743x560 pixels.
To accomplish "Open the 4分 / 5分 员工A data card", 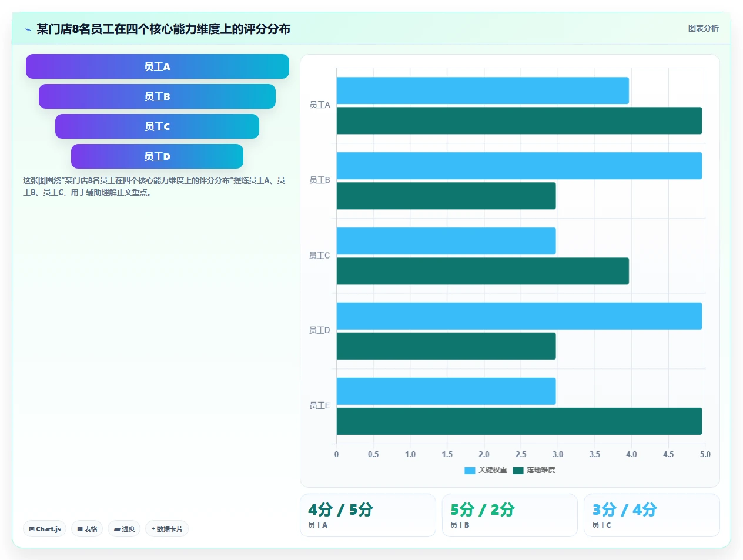I will (368, 515).
